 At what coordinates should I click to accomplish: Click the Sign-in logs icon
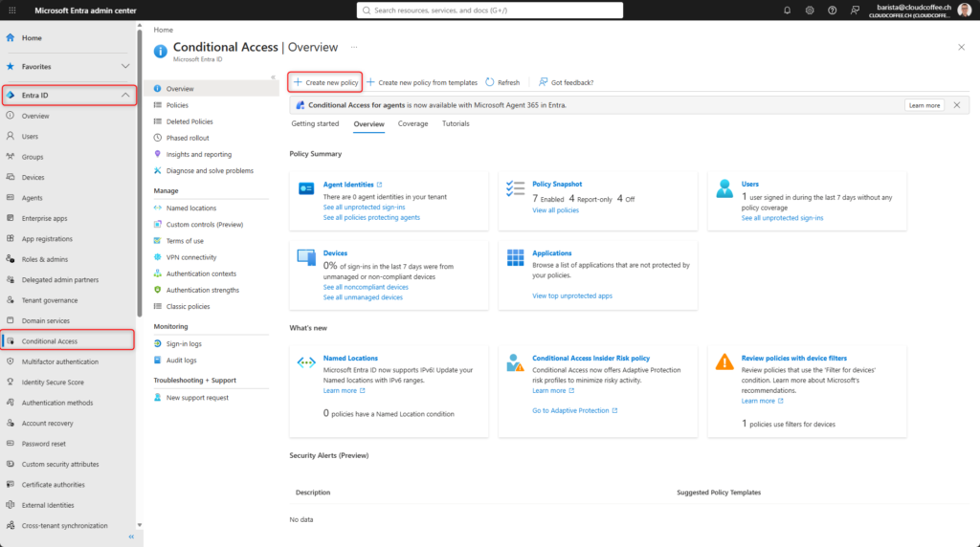pos(158,343)
